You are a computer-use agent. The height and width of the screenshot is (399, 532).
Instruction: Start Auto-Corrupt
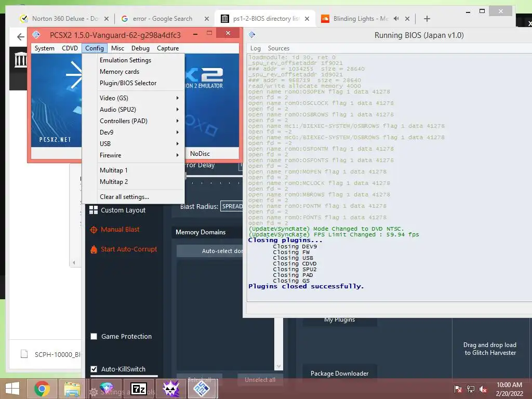coord(129,249)
